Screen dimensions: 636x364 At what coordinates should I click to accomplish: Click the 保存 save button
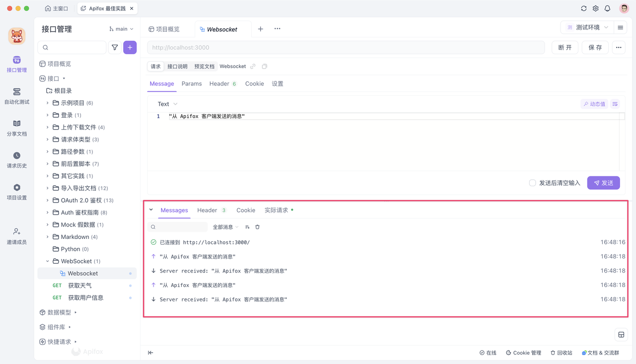(595, 48)
